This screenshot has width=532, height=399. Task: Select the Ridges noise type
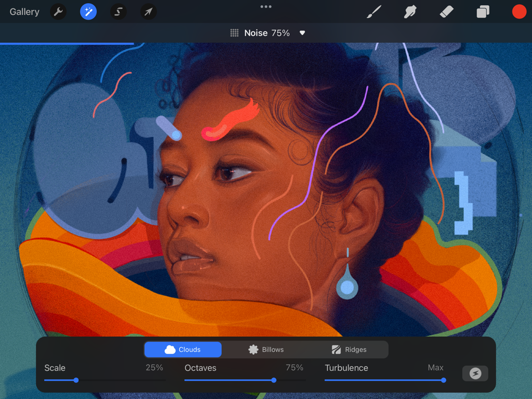349,350
